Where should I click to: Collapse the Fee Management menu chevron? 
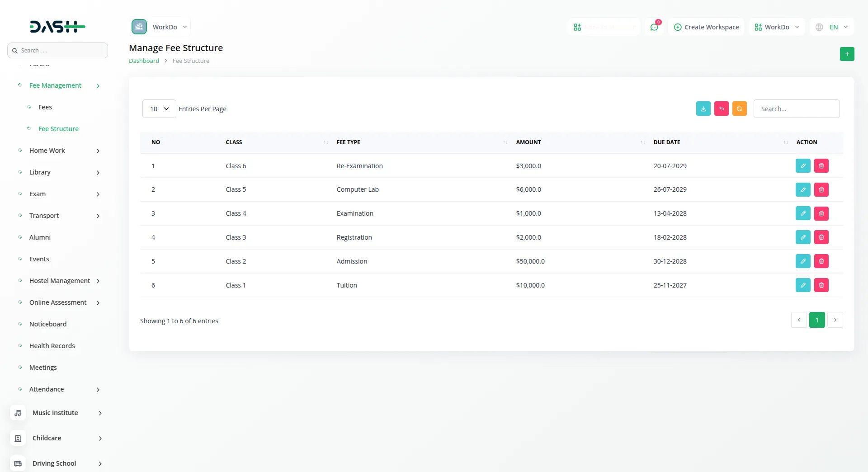coord(98,86)
